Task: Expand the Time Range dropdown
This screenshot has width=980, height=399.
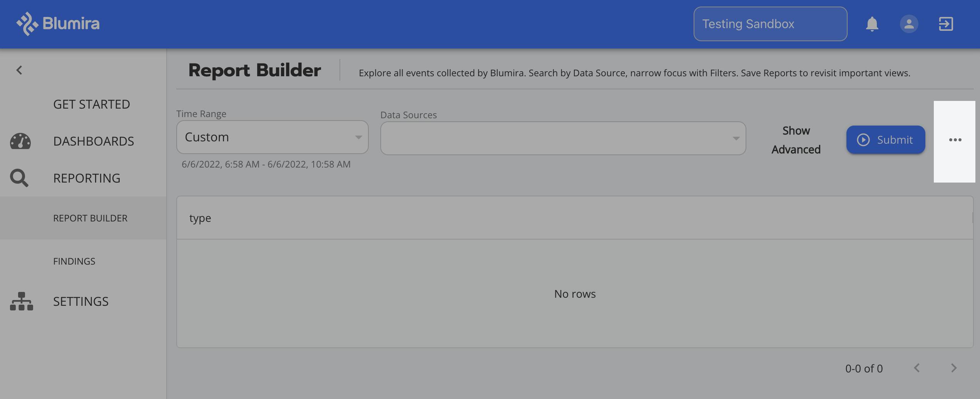Action: point(272,137)
